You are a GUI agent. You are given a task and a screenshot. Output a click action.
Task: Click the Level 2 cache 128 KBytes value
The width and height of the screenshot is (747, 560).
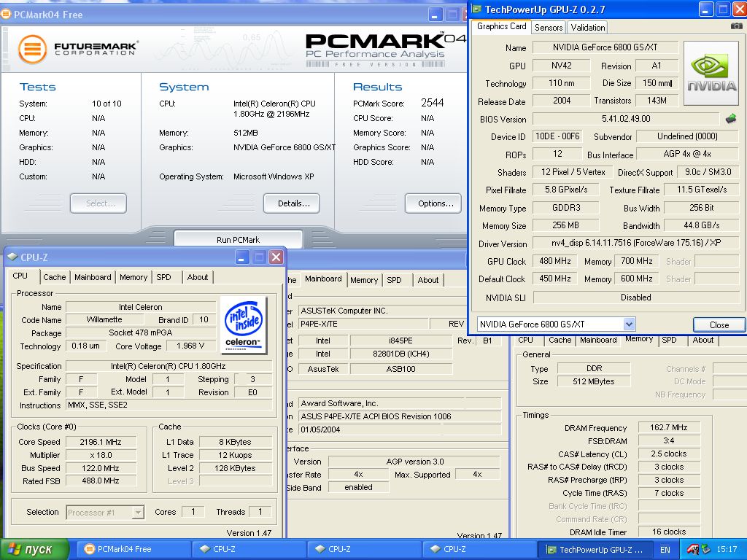235,468
